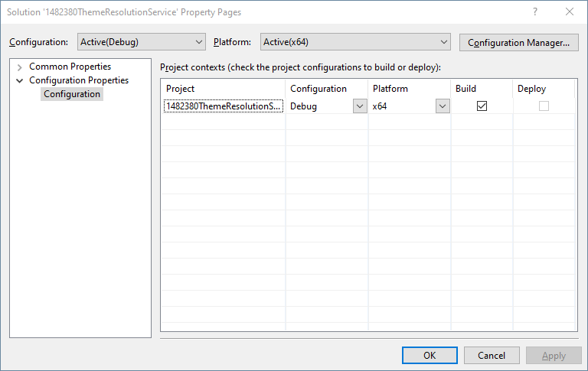Click the Cancel button
Screen dimensions: 588x371
pos(492,355)
